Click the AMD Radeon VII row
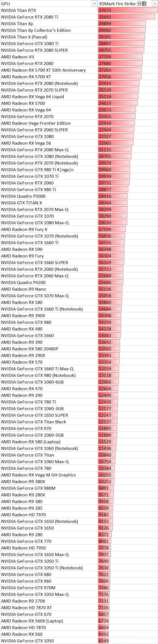158x644 pixels. click(x=79, y=57)
